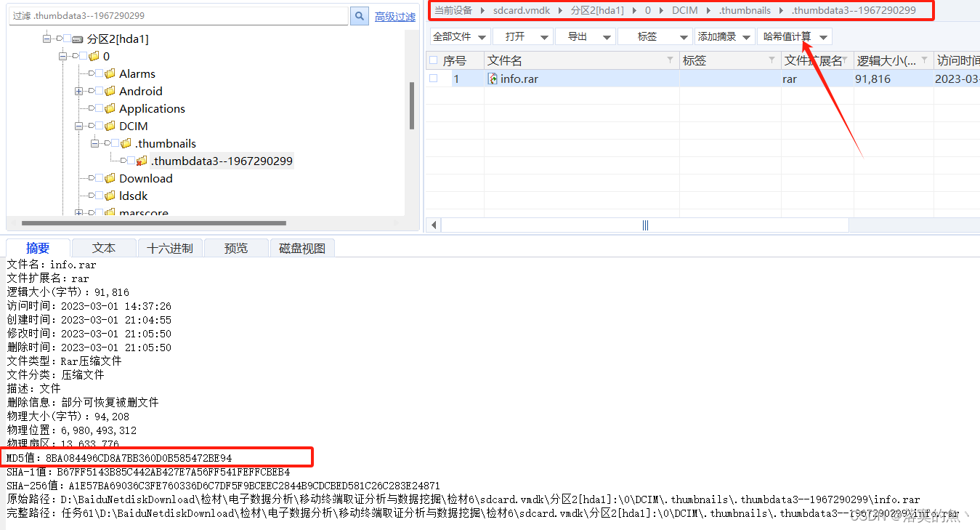Click the MD5值 line in summary
This screenshot has height=530, width=980.
(120, 458)
